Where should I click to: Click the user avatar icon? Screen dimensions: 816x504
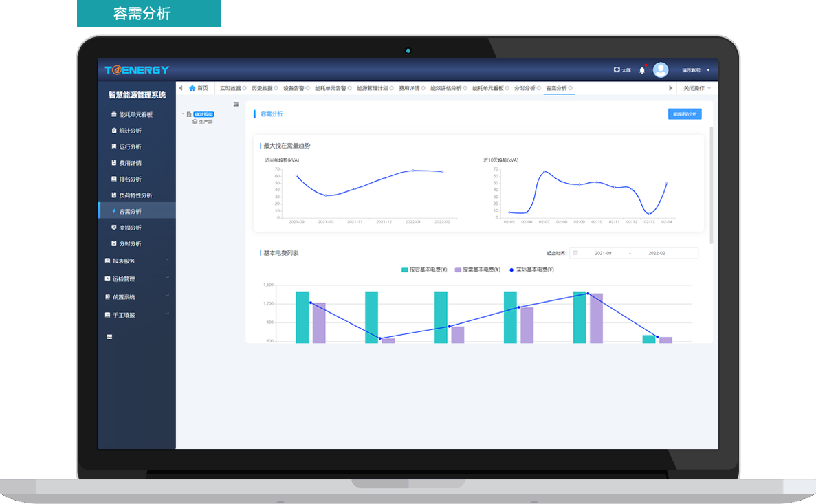pos(661,70)
